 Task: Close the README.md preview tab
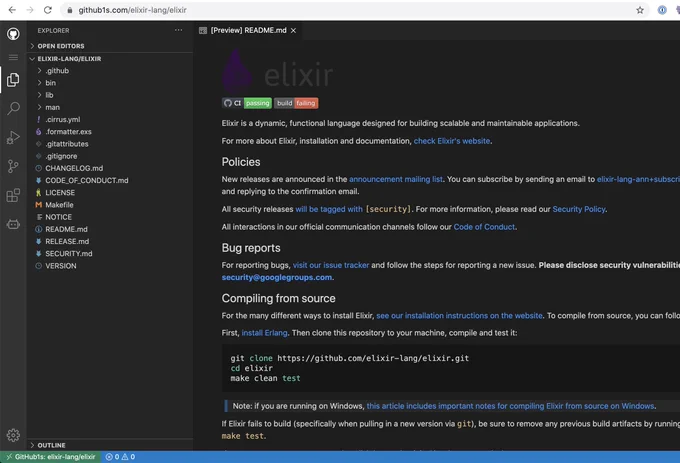(x=294, y=30)
